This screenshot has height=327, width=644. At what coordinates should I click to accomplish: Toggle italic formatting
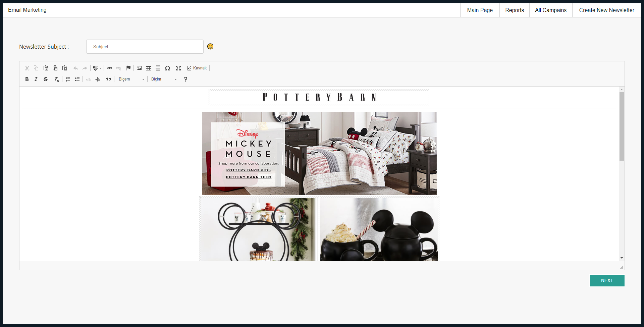(x=36, y=79)
